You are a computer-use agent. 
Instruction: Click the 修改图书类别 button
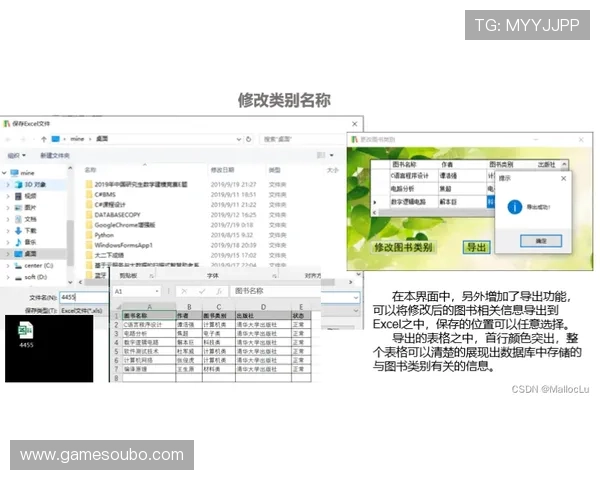[x=403, y=247]
